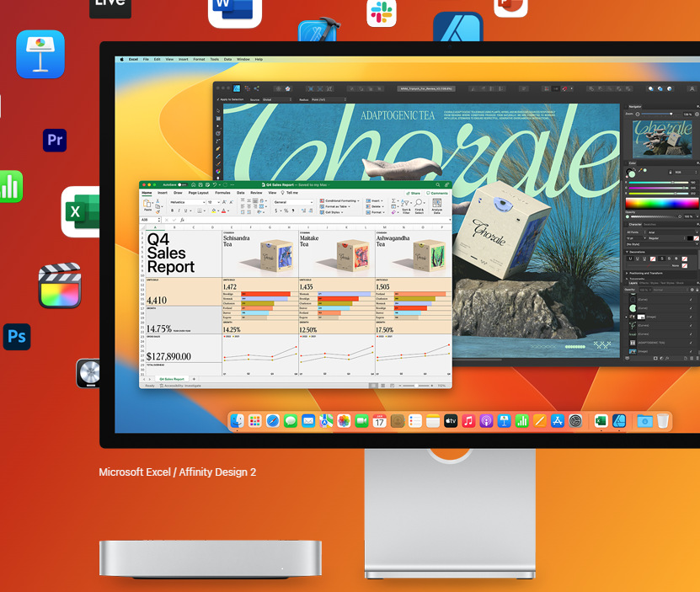Open the Conditional Formatting dropdown
Viewport: 700px width, 592px height.
[340, 201]
